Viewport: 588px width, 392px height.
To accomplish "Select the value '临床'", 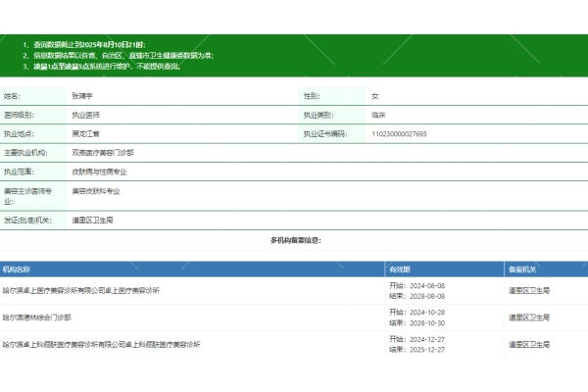I will [378, 115].
